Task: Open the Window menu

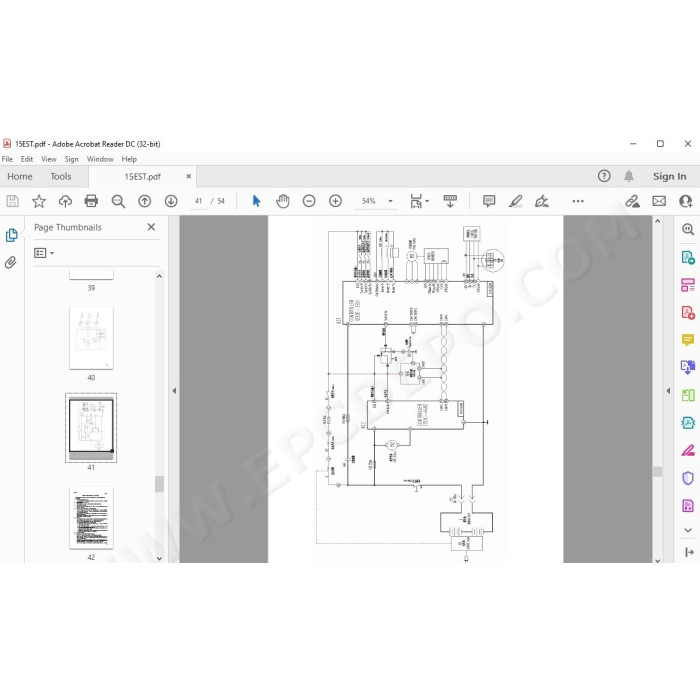Action: [x=100, y=159]
